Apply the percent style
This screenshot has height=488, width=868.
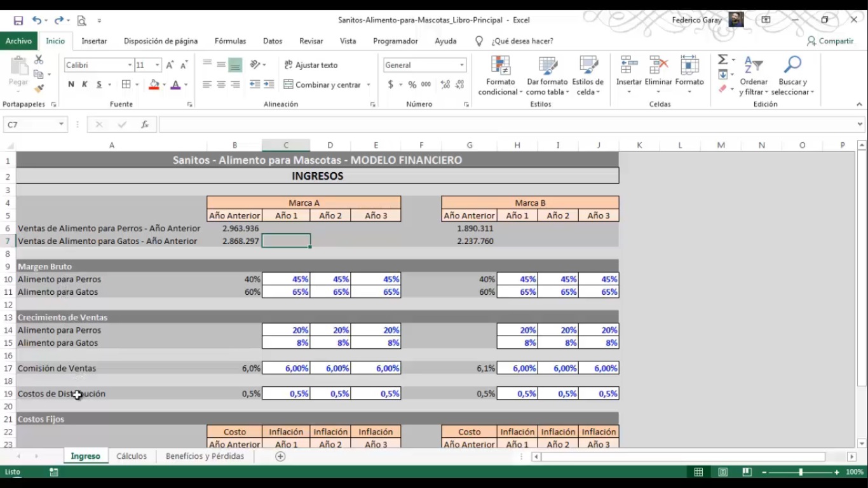point(412,85)
